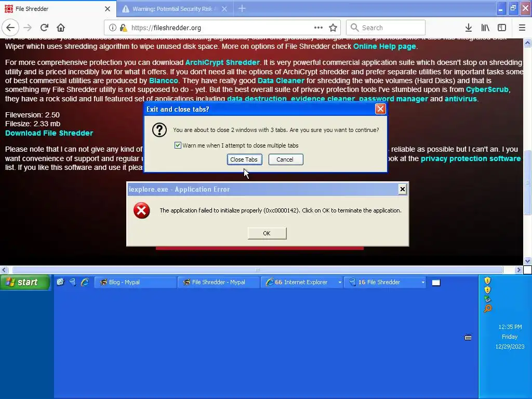Click the orange magnifier tray icon
532x399 pixels.
[487, 309]
